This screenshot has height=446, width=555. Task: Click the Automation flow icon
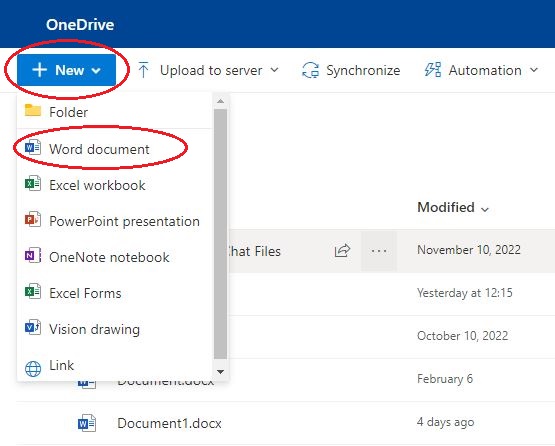(433, 70)
